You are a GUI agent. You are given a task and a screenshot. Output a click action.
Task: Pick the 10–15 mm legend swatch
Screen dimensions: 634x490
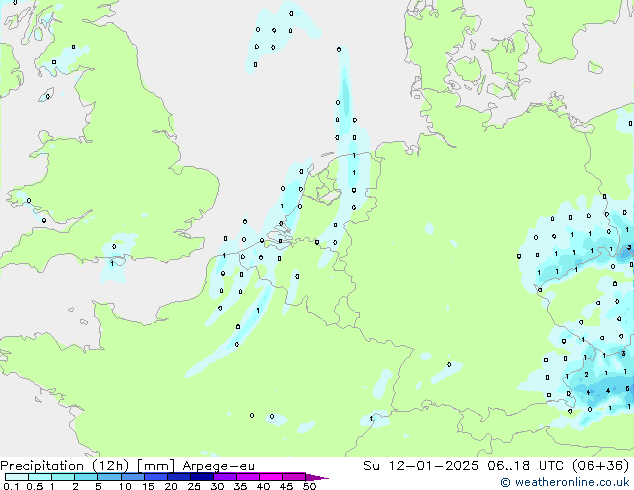[132, 477]
